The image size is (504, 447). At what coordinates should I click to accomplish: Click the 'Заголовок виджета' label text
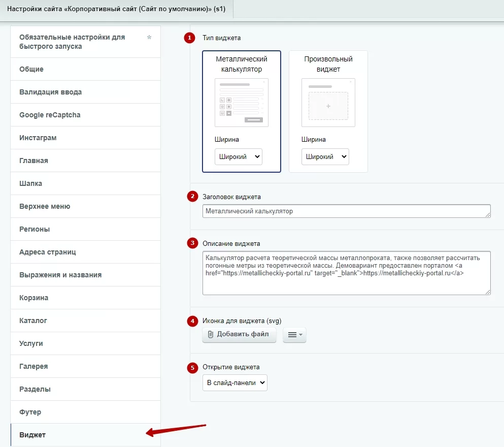tap(232, 197)
